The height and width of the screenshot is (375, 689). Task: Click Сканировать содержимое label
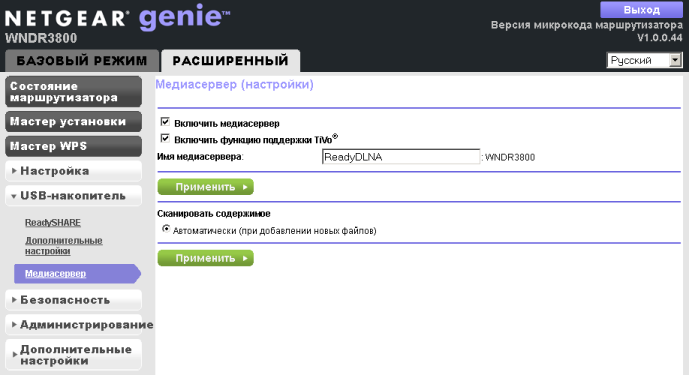click(x=214, y=214)
